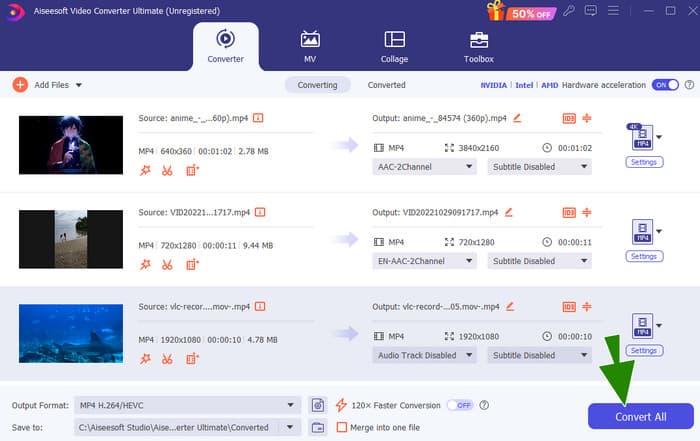Cut the VID20221 video with scissors
Viewport: 700px width, 441px height.
167,265
